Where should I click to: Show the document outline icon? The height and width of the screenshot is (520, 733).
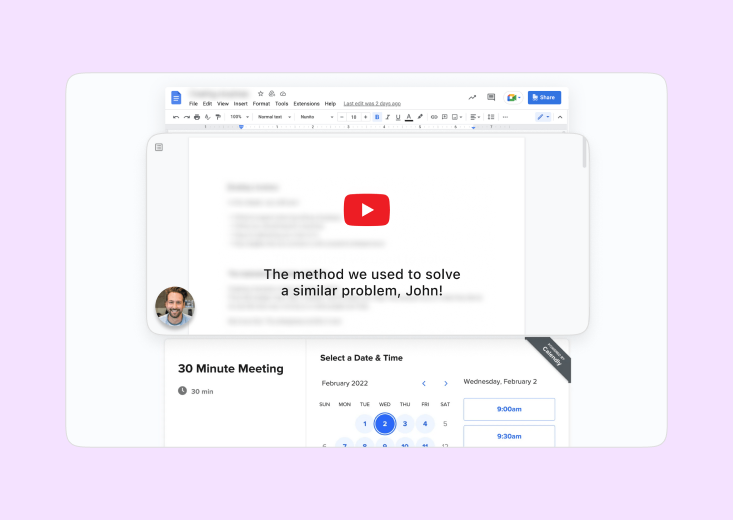(x=159, y=147)
